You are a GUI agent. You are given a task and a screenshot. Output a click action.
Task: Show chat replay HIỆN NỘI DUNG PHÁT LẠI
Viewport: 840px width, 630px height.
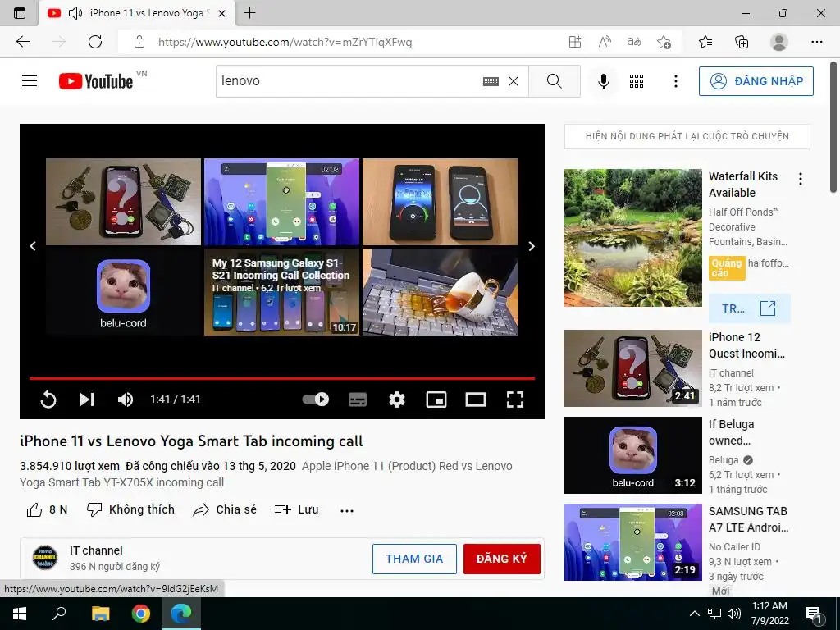point(687,137)
